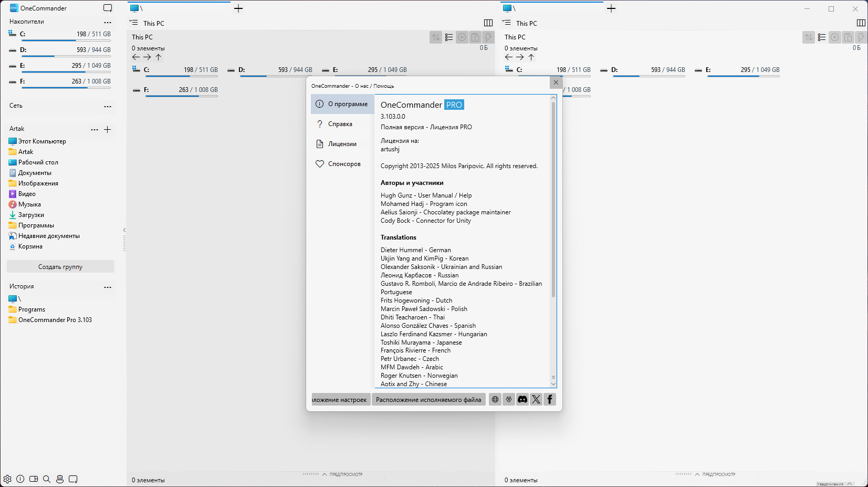Viewport: 868px width, 487px height.
Task: Open the Спонсоров tab
Action: tap(342, 164)
